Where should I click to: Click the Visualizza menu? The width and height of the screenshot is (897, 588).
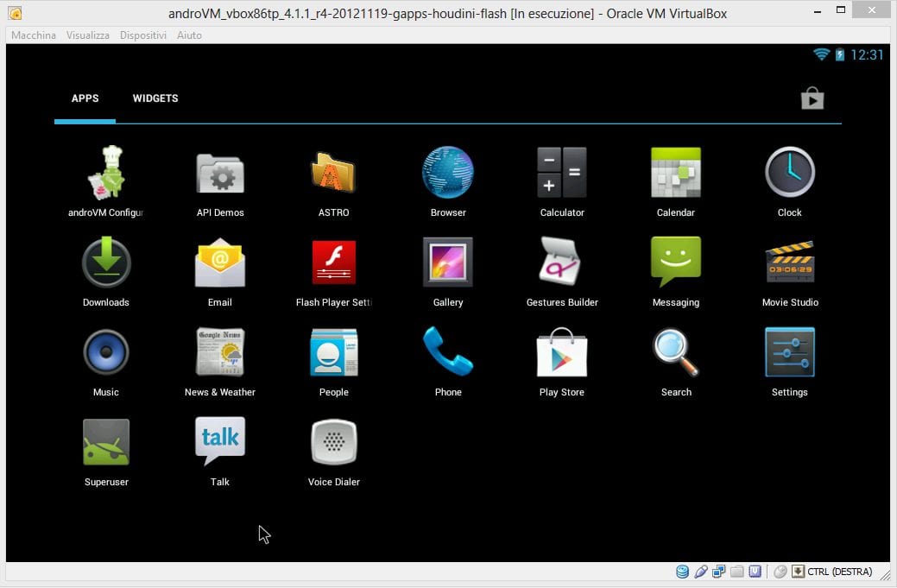88,35
